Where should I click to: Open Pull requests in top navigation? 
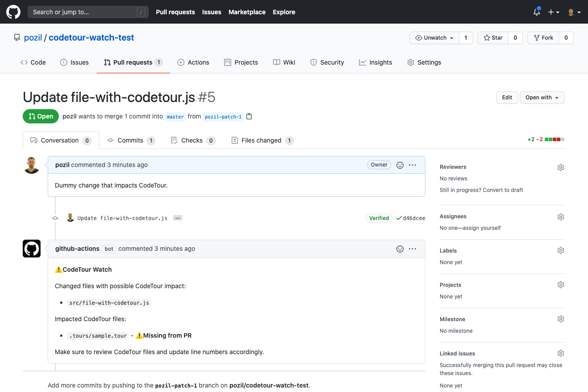click(176, 12)
